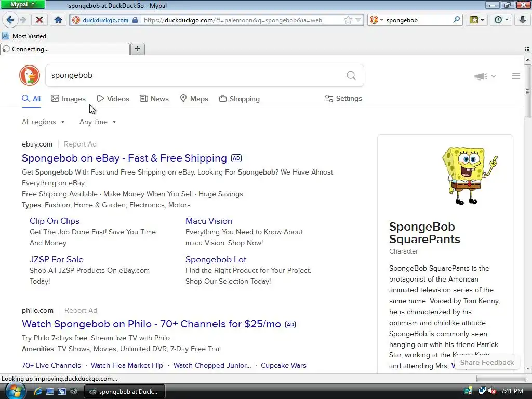Click the Share Feedback button

pyautogui.click(x=487, y=362)
